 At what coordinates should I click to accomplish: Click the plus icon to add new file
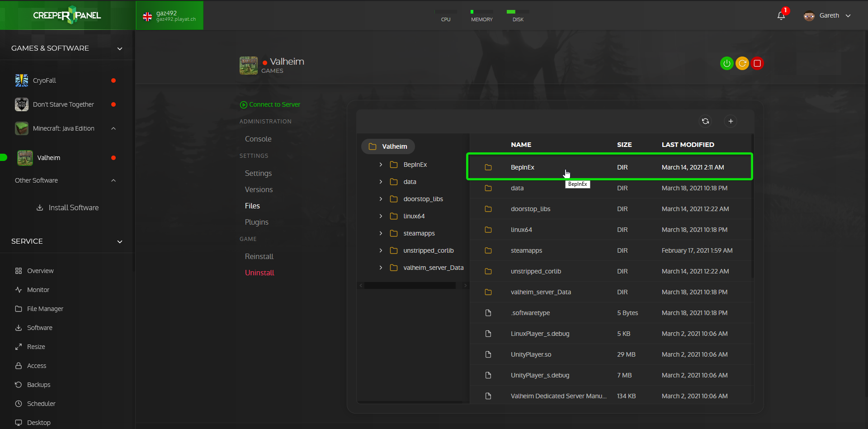tap(731, 121)
